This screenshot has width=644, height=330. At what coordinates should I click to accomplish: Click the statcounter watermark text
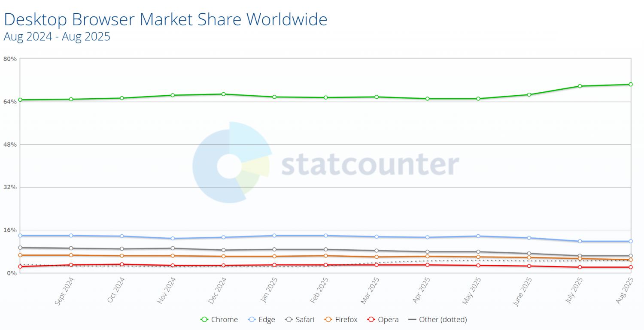tap(370, 165)
